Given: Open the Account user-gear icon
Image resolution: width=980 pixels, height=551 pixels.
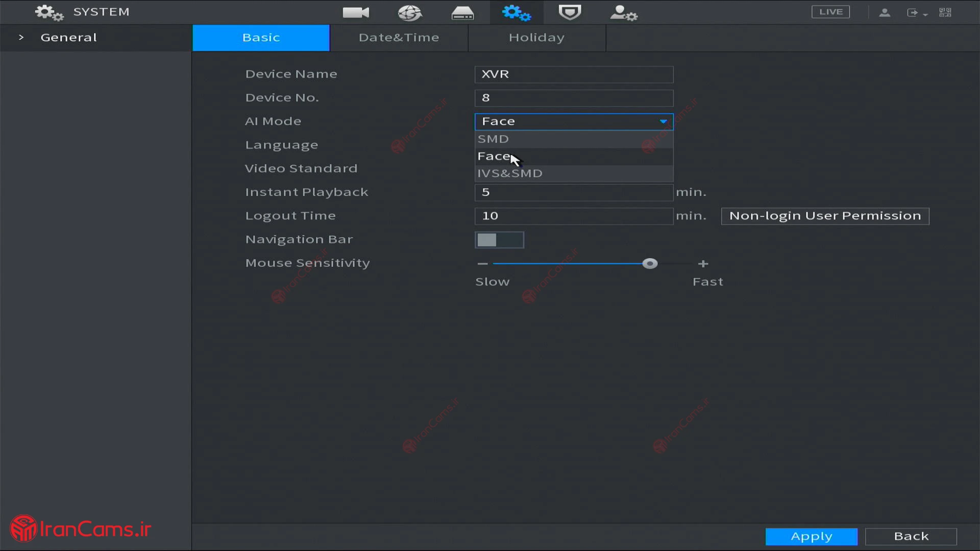Looking at the screenshot, I should [623, 12].
